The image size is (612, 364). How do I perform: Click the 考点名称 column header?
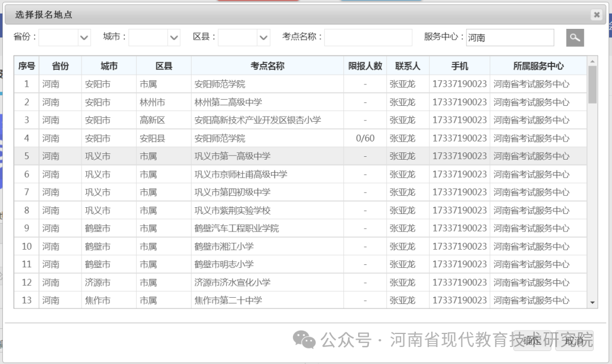coord(267,66)
